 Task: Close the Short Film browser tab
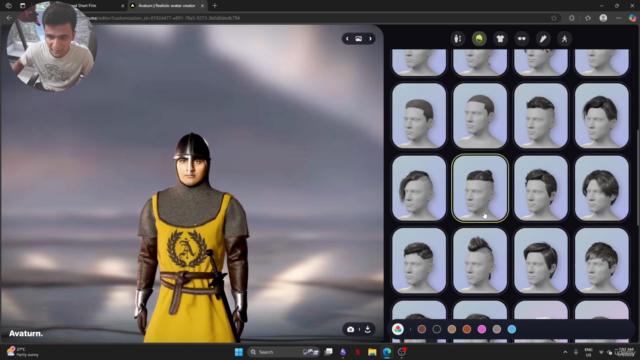(122, 6)
